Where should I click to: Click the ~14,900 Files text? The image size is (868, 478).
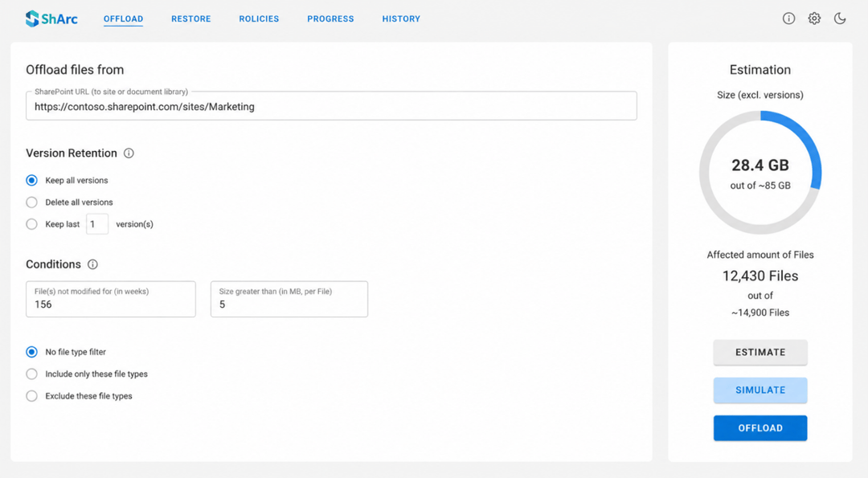(760, 313)
